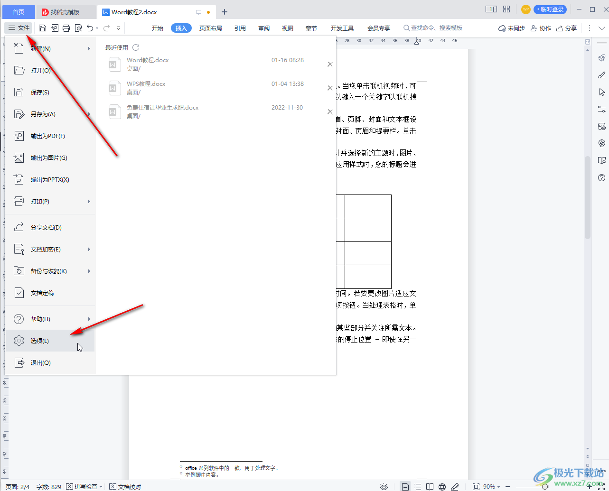Screen dimensions: 609x491
Task: Click the redo arrow icon
Action: [106, 28]
